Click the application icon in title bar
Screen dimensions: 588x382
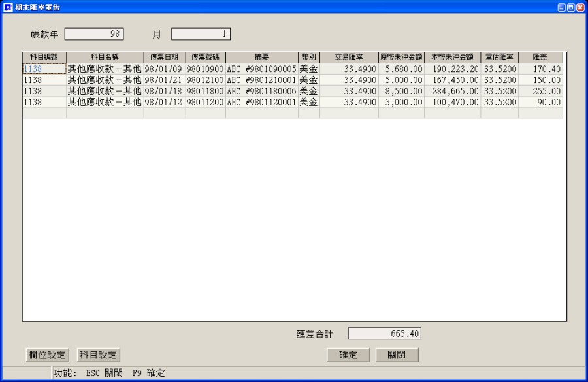click(7, 7)
